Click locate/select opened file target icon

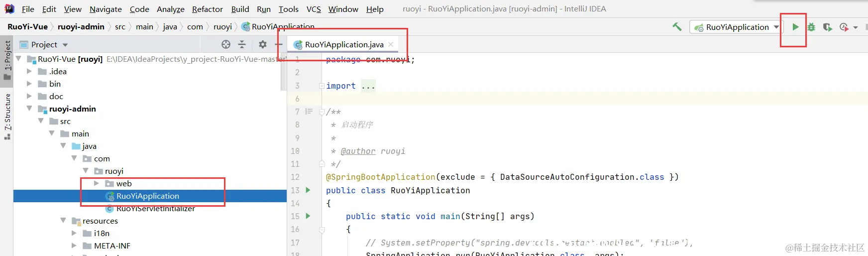tap(226, 44)
